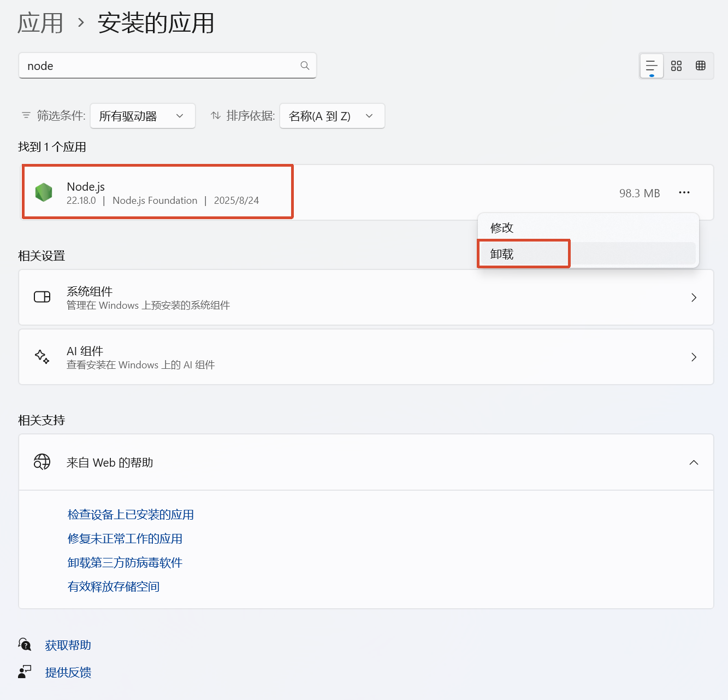Click 管理在 Windows 上预安装的系统组件 description
728x700 pixels.
pyautogui.click(x=148, y=305)
